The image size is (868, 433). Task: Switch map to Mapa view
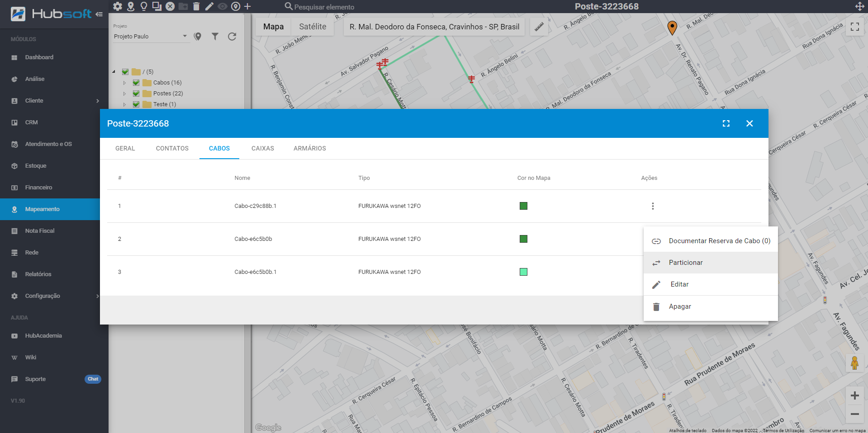274,27
